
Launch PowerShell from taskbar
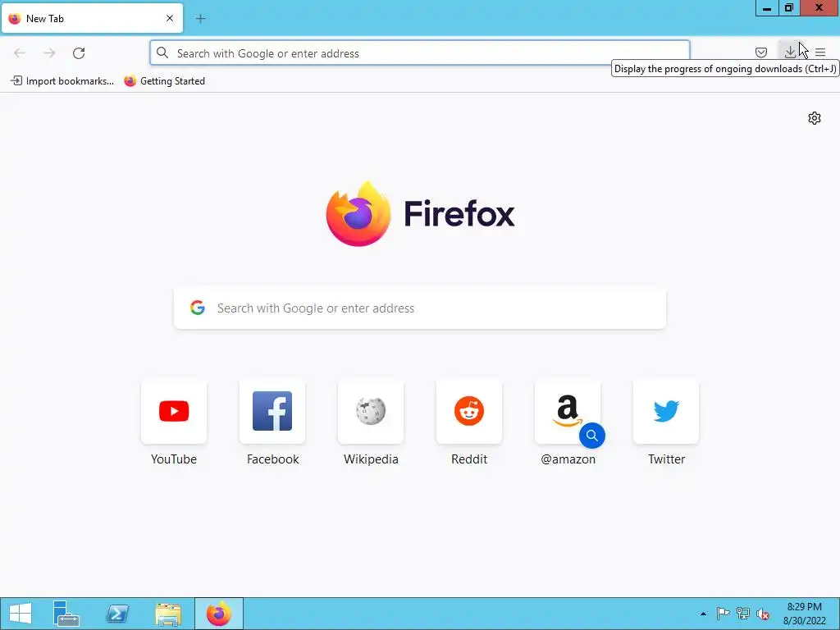point(117,614)
